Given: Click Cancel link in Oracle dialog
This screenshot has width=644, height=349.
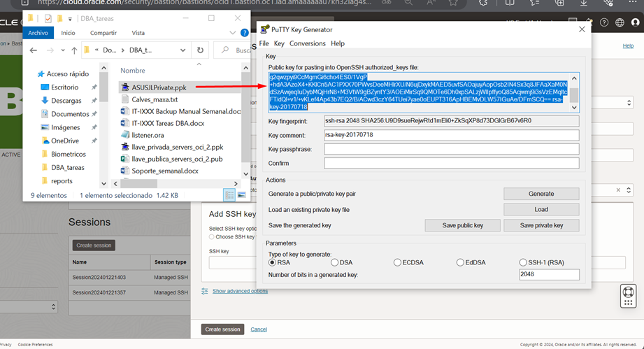Looking at the screenshot, I should pyautogui.click(x=259, y=329).
